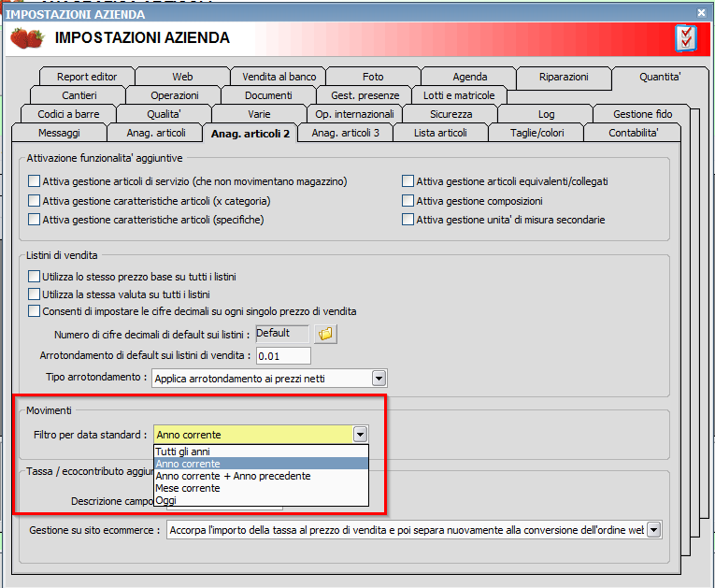Enable gestione articoli di servizio checkbox
The height and width of the screenshot is (588, 715).
click(x=35, y=181)
